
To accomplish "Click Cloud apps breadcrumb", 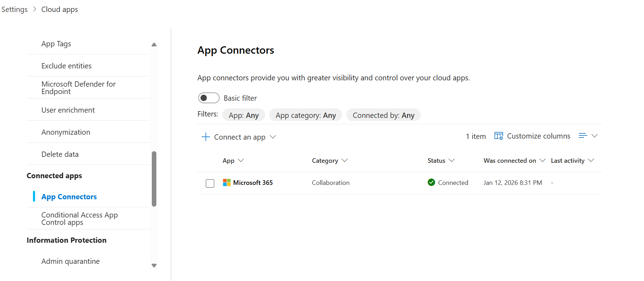I will click(60, 9).
